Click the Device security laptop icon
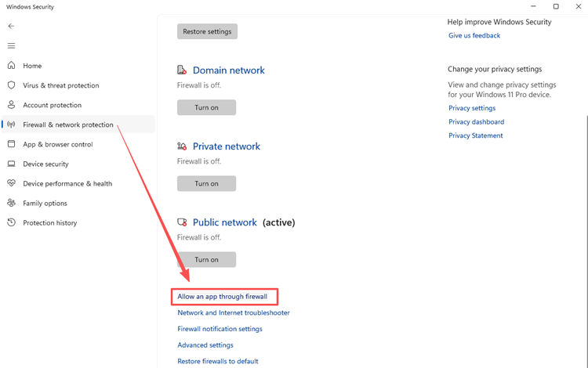This screenshot has height=368, width=588. click(x=12, y=164)
